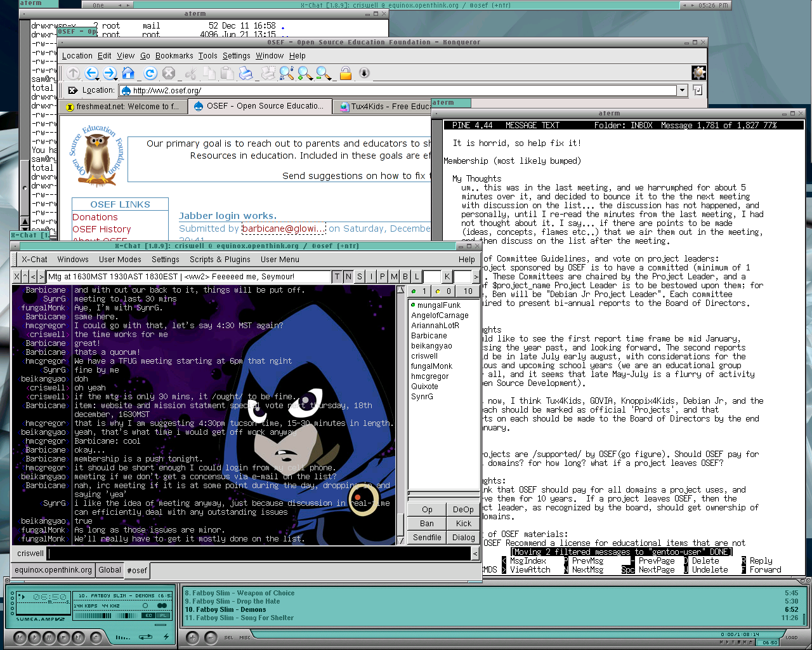Viewport: 812px width, 650px height.
Task: Skip to previous track in XMMS
Action: click(x=20, y=638)
